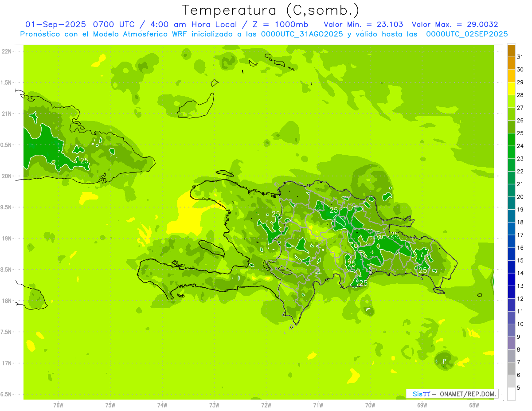Click the "76W" longitude label
Viewport: 532px width, 411px height.
[x=58, y=405]
